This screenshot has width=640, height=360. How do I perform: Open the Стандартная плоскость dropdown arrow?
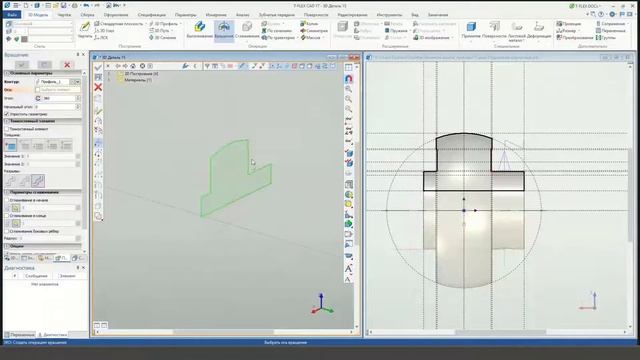click(x=146, y=24)
